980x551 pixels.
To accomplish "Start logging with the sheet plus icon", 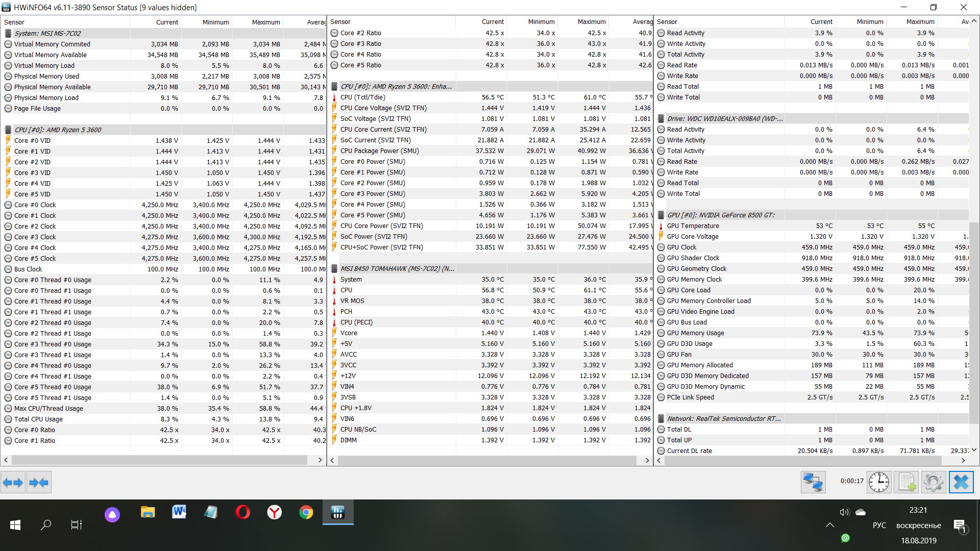I will (x=906, y=482).
